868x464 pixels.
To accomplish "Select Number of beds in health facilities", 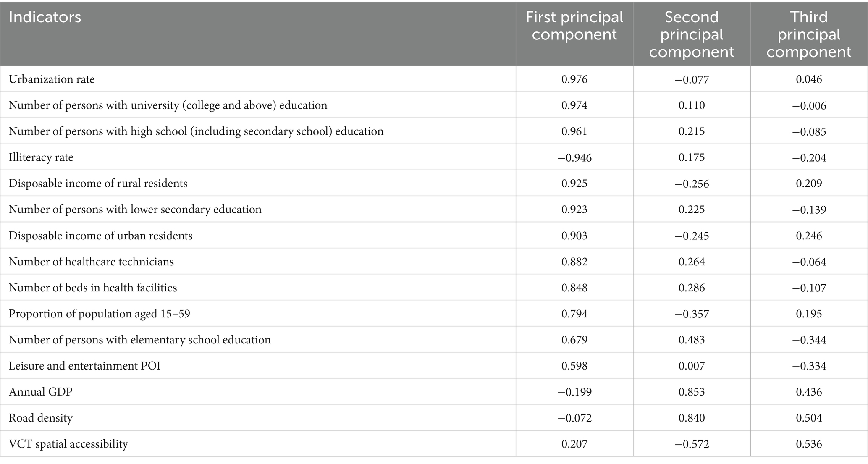I will [x=93, y=287].
